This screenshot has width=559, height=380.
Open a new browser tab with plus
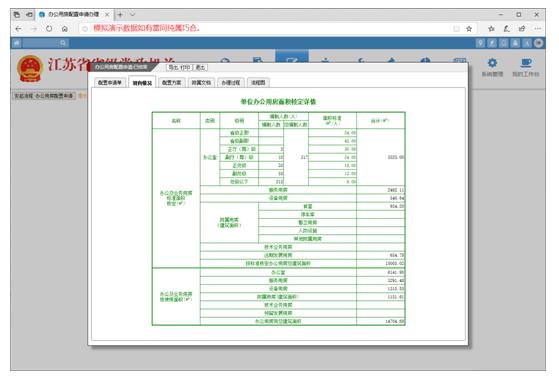tap(120, 15)
